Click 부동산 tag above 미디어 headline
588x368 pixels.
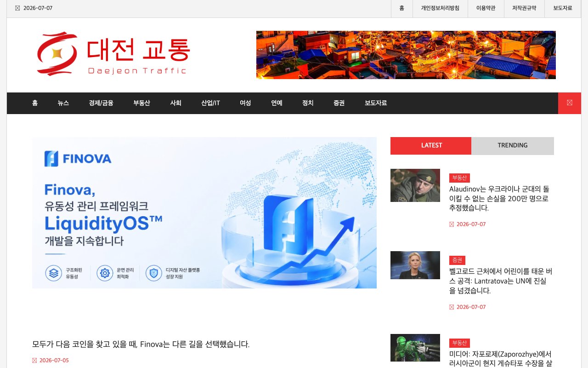click(459, 343)
